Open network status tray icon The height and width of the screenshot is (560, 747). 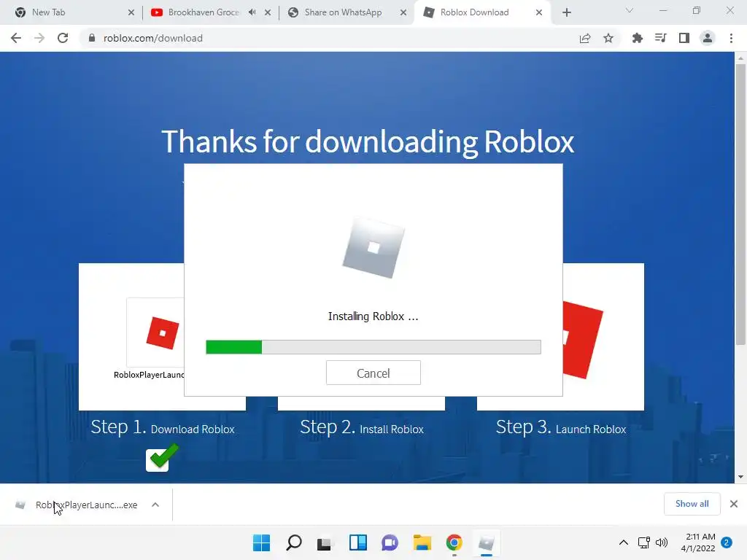point(644,542)
